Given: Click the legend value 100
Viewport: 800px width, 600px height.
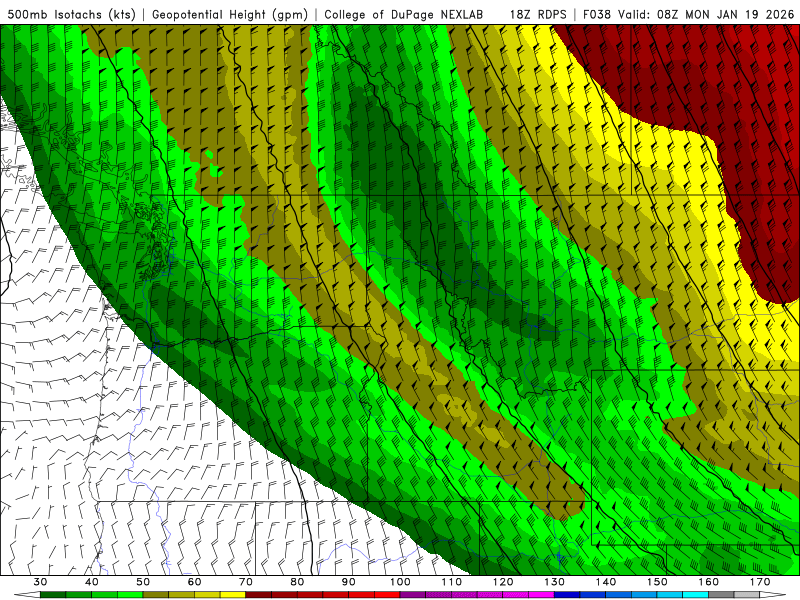Looking at the screenshot, I should click(x=401, y=582).
